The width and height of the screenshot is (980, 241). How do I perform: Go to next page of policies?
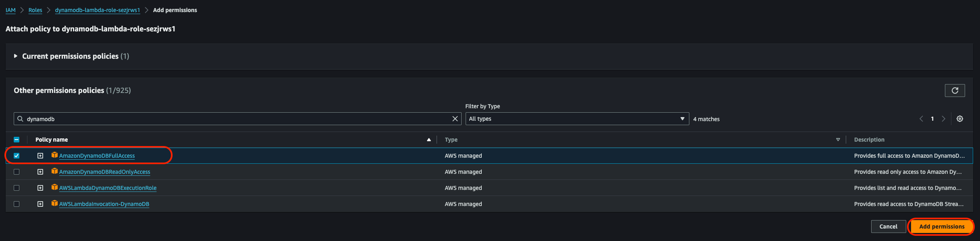[x=943, y=119]
